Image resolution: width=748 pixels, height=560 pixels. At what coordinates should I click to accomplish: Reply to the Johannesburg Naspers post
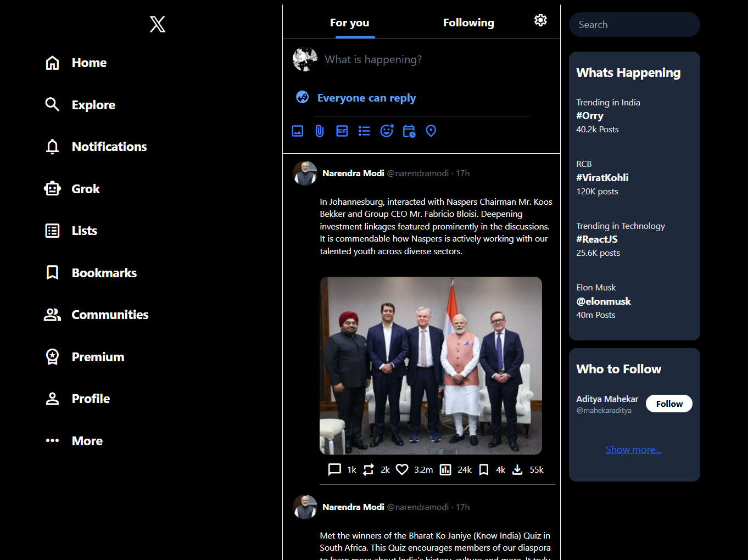[334, 469]
